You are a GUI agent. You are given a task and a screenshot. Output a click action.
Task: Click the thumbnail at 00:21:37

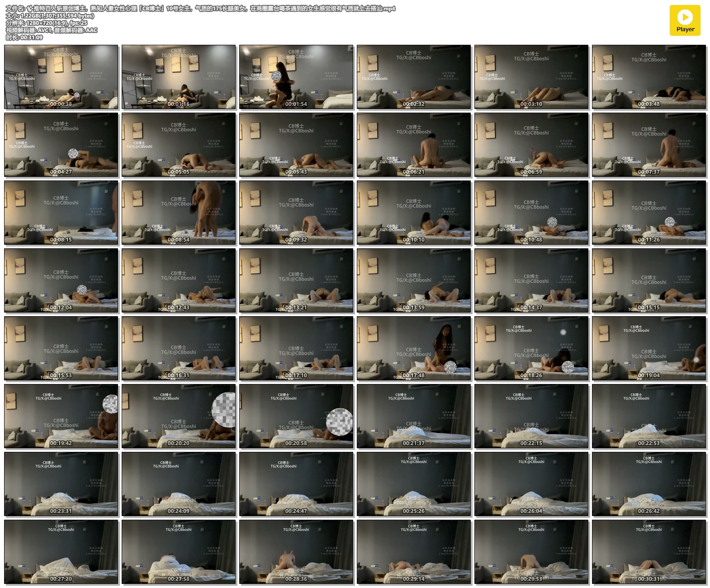click(x=413, y=416)
